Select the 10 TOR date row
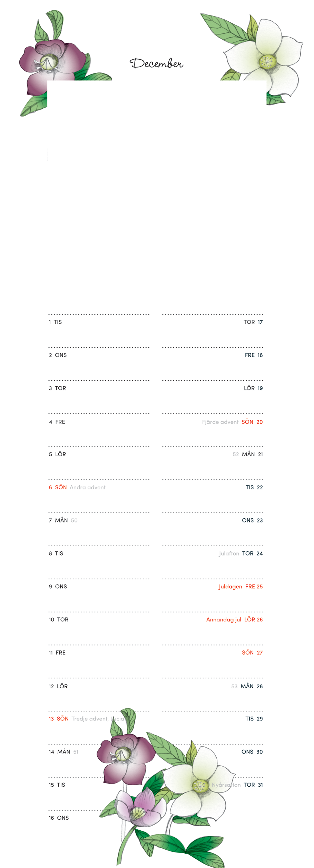Image resolution: width=314 pixels, height=868 pixels. pyautogui.click(x=58, y=620)
